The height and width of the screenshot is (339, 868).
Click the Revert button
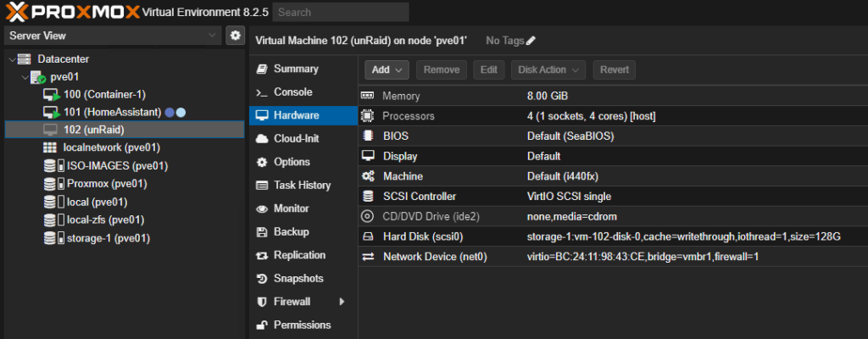pos(614,69)
